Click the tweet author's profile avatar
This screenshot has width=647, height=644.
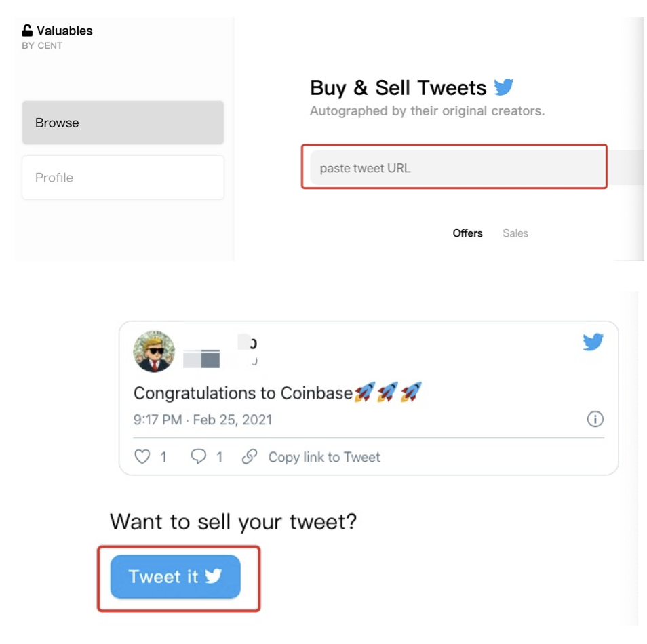pos(155,352)
